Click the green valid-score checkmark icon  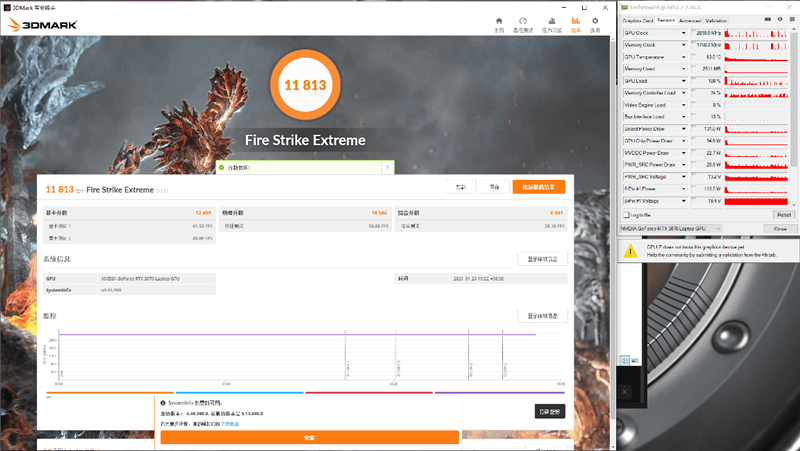221,167
